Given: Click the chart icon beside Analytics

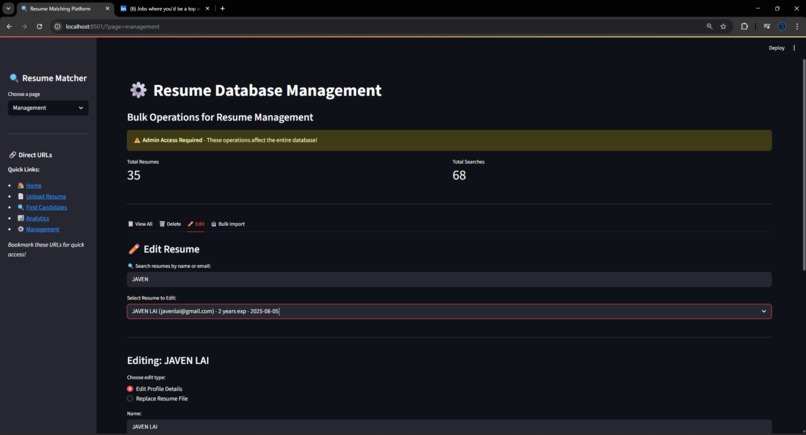Looking at the screenshot, I should [21, 218].
